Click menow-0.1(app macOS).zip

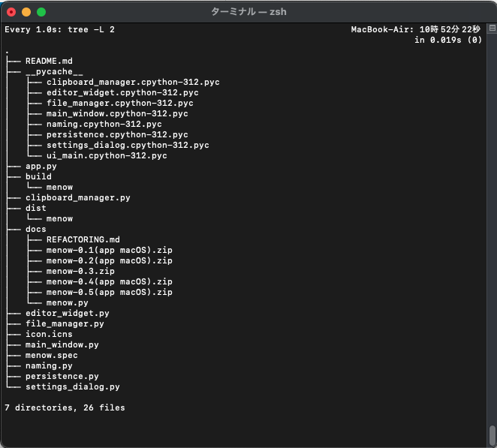coord(110,250)
